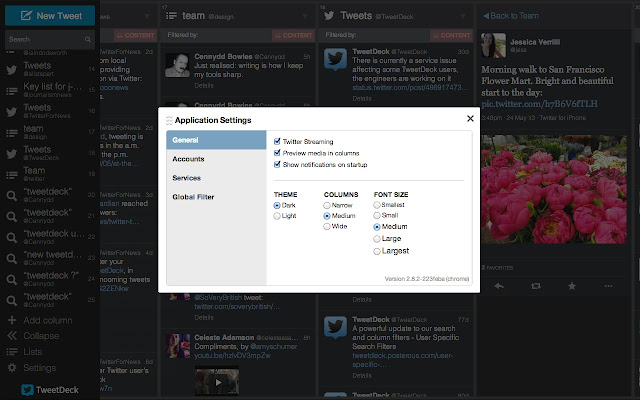Choose Narrow columns option
Screen dimensions: 640x400
pos(327,205)
